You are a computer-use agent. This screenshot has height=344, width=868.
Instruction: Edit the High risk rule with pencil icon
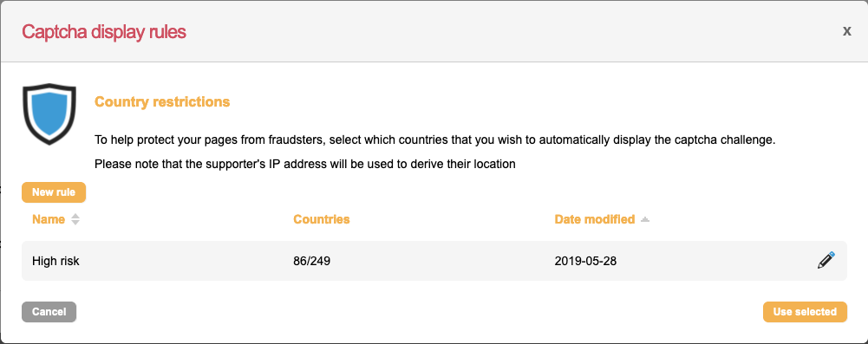pos(826,260)
